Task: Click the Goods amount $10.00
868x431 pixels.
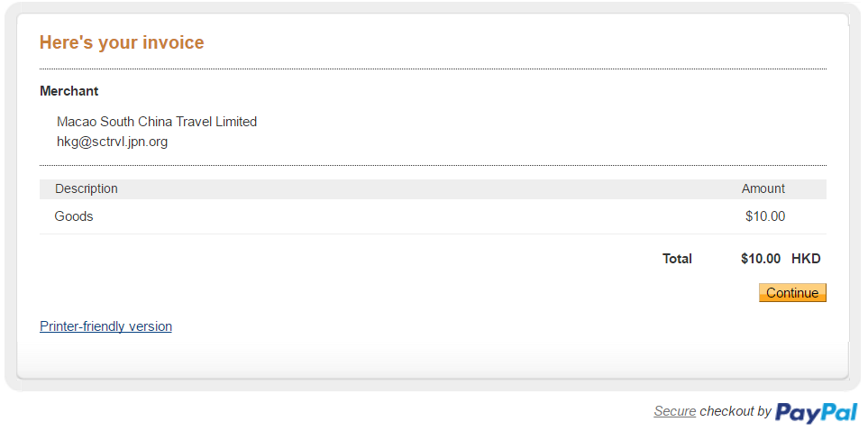Action: (x=765, y=216)
